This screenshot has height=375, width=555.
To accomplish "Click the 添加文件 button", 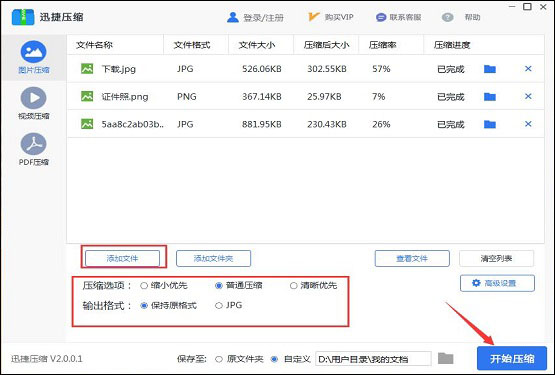I will pyautogui.click(x=122, y=258).
